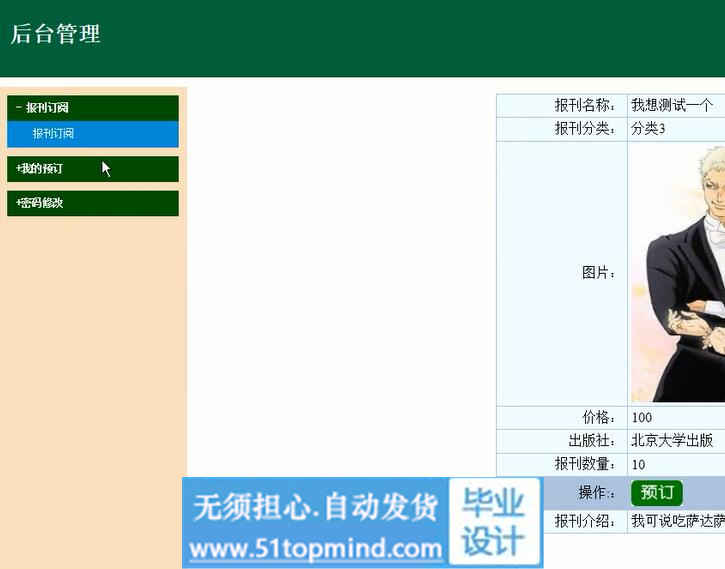Open the 报刊订阅 submenu item
Image resolution: width=725 pixels, height=569 pixels.
[92, 134]
